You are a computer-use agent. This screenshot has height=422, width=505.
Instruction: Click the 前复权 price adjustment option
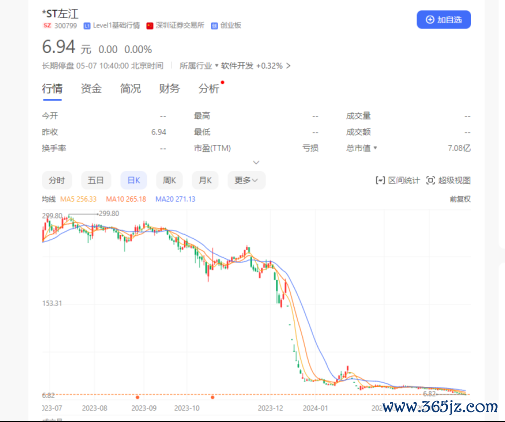[460, 199]
